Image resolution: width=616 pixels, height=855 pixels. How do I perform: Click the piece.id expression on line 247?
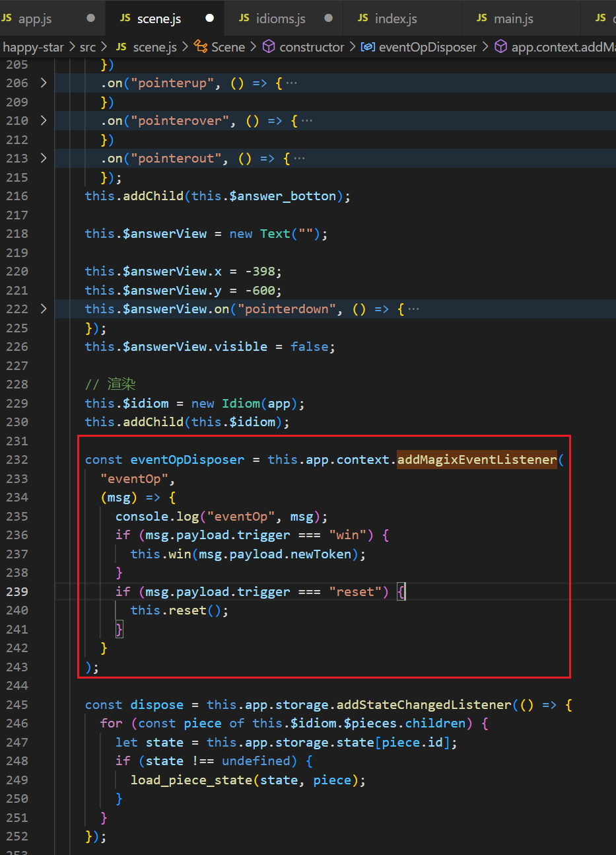coord(413,742)
